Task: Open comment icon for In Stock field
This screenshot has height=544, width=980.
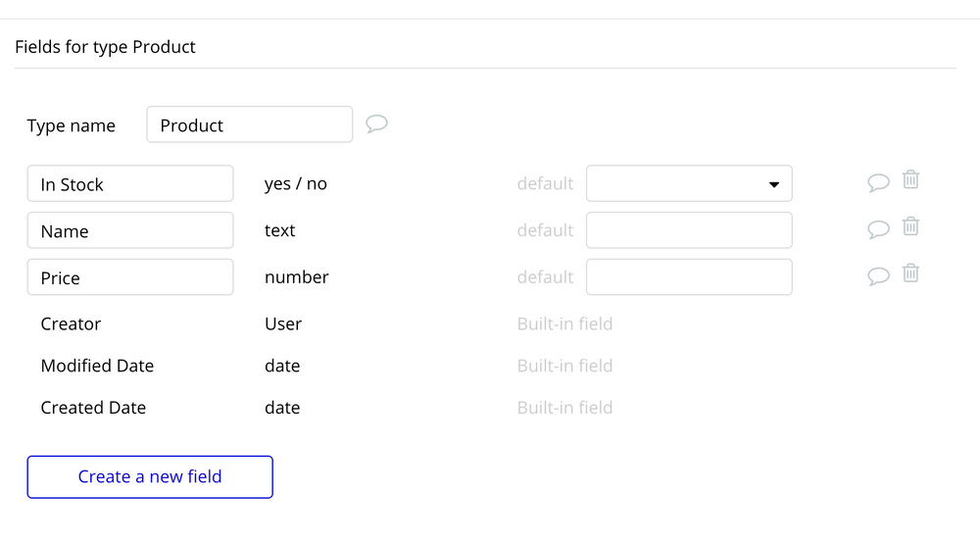Action: 878,182
